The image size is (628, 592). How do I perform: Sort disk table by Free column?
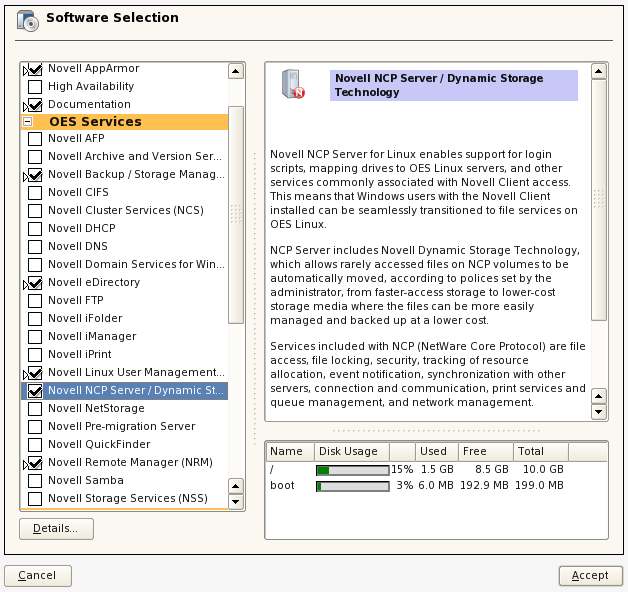coord(486,451)
